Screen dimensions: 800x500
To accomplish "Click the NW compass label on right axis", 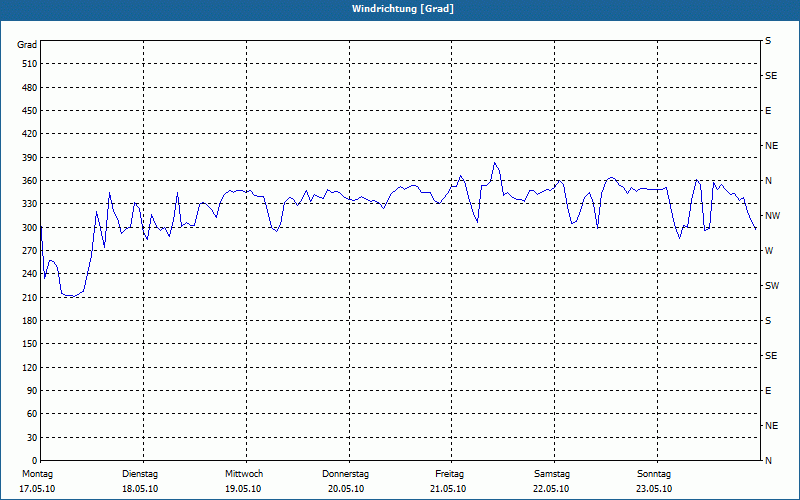I will pyautogui.click(x=772, y=216).
